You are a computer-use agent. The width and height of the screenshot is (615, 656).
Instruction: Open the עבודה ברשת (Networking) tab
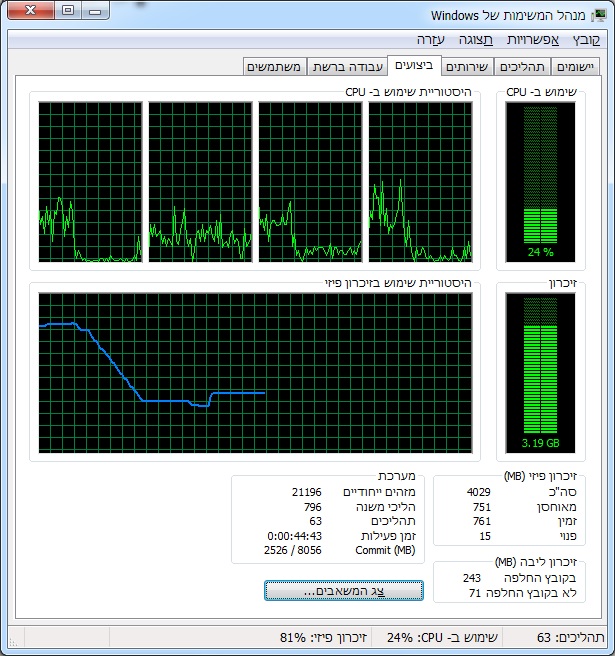click(347, 67)
